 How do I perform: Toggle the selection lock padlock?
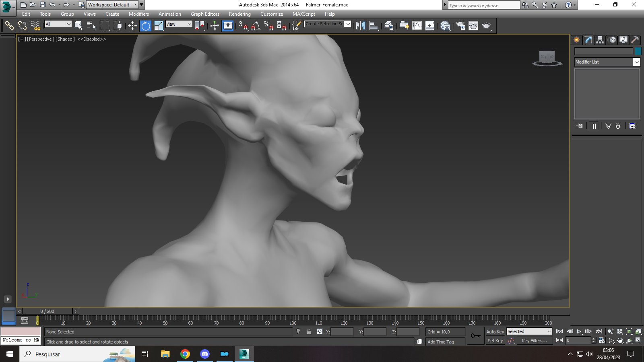(x=309, y=332)
